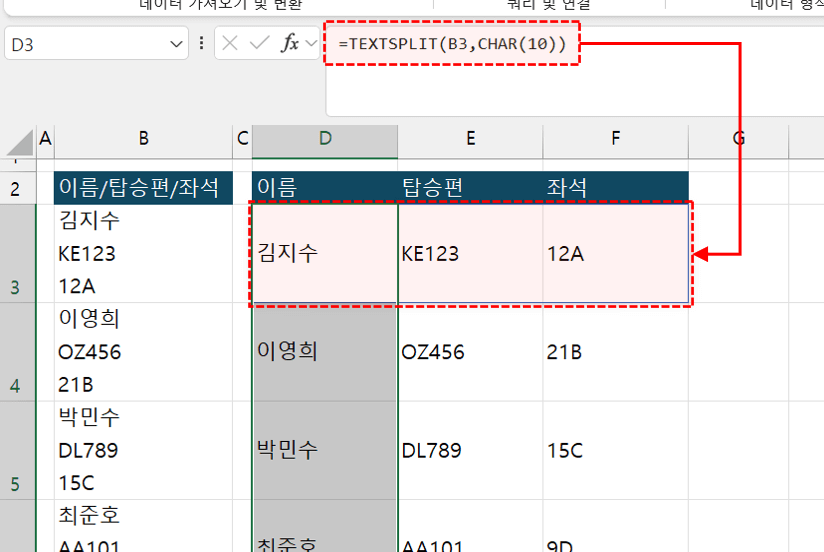Click cell B5 containing 박민수 DL789 15C

click(143, 450)
